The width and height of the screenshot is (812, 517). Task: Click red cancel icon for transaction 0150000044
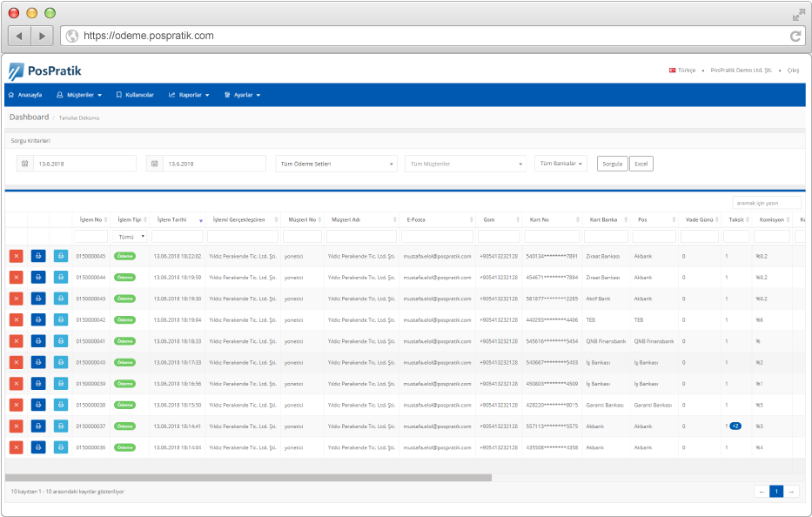[16, 277]
